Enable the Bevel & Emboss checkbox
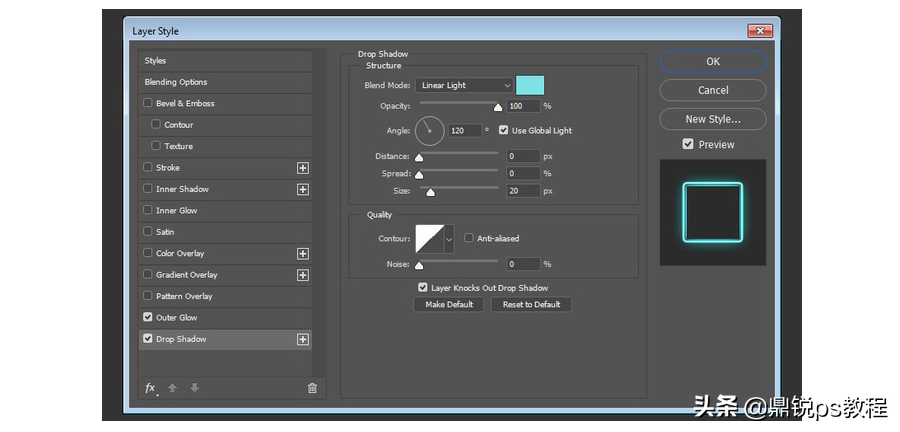Viewport: 900px width, 432px height. click(148, 103)
